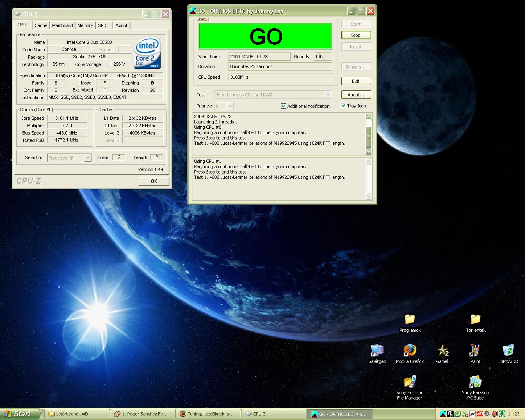Click the Rated FSB 1772.1 MHz value
This screenshot has height=420, width=525.
pyautogui.click(x=67, y=140)
